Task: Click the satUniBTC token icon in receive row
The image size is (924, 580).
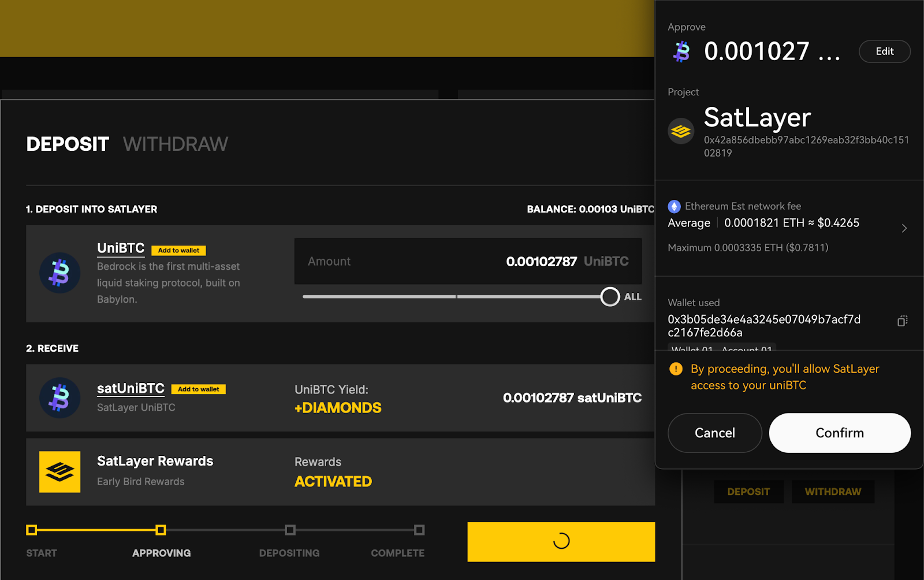Action: (x=59, y=398)
